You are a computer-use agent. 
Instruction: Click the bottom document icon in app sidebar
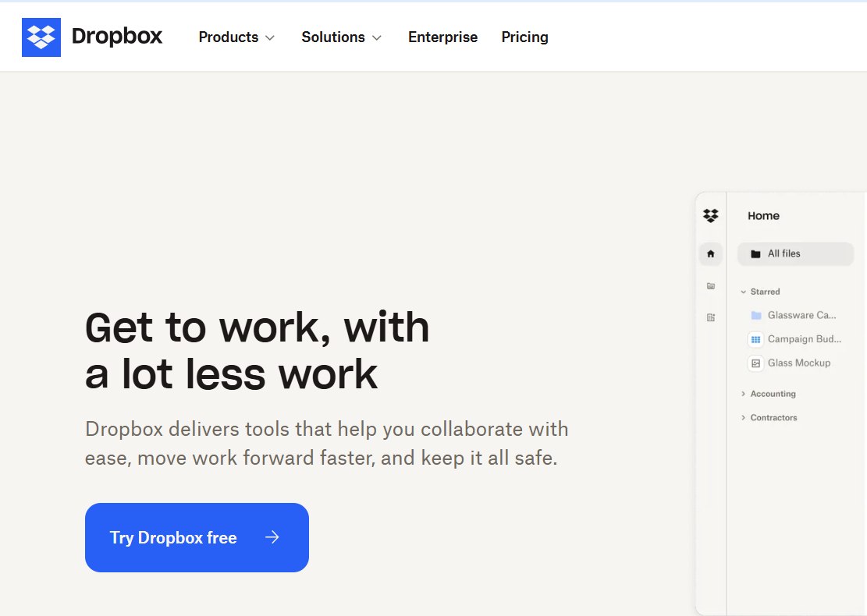(x=710, y=317)
